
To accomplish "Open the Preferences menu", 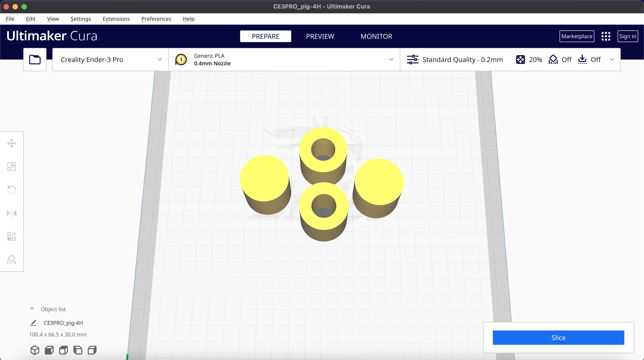I will 156,19.
